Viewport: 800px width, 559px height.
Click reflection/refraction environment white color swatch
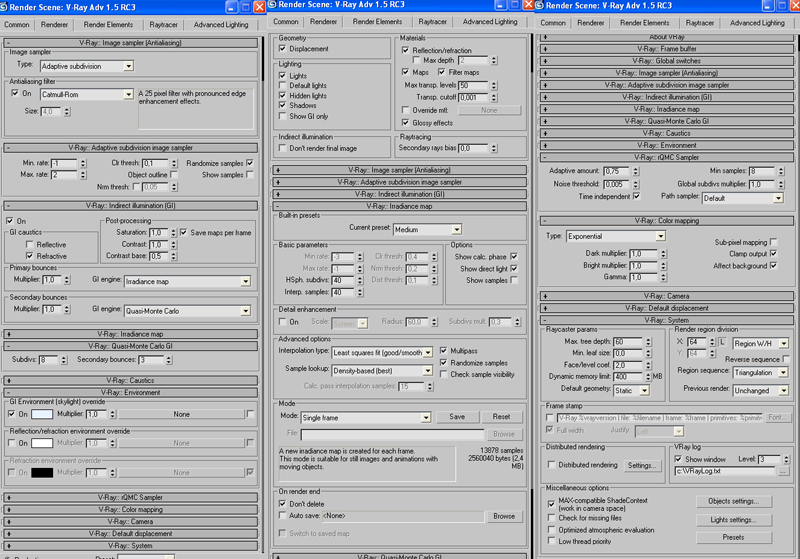(x=42, y=443)
